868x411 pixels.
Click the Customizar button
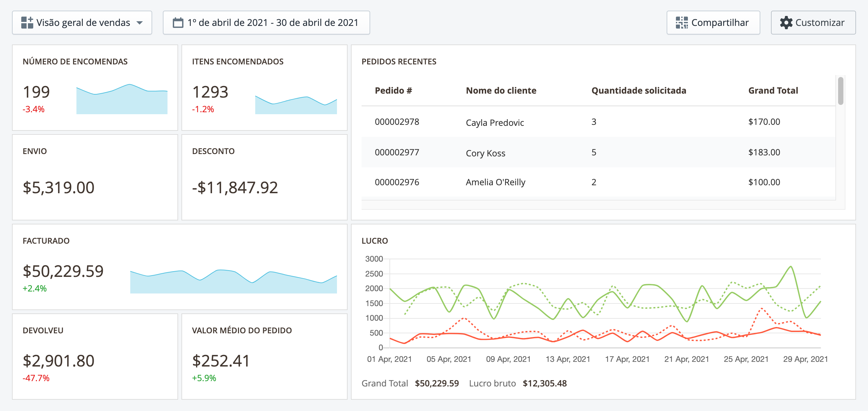(x=813, y=23)
